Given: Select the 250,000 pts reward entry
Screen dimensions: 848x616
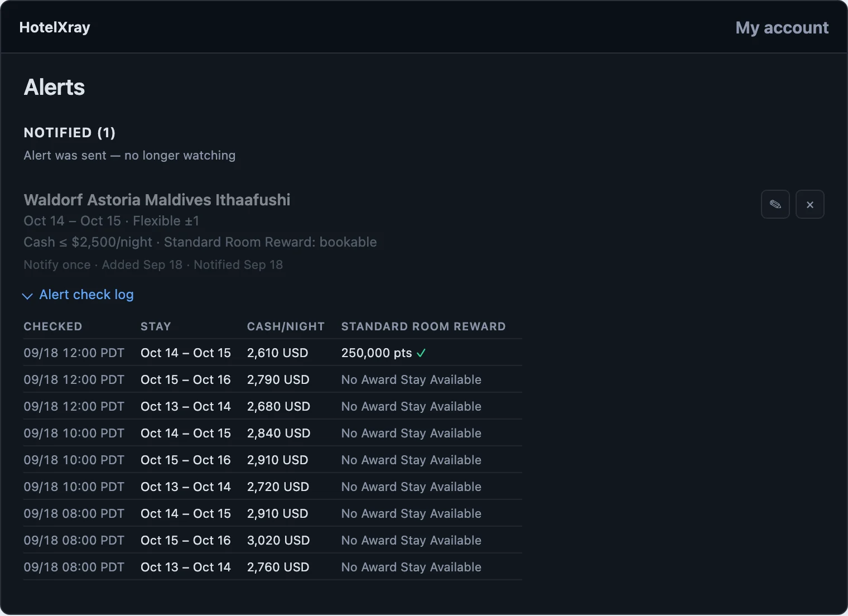Looking at the screenshot, I should tap(377, 353).
